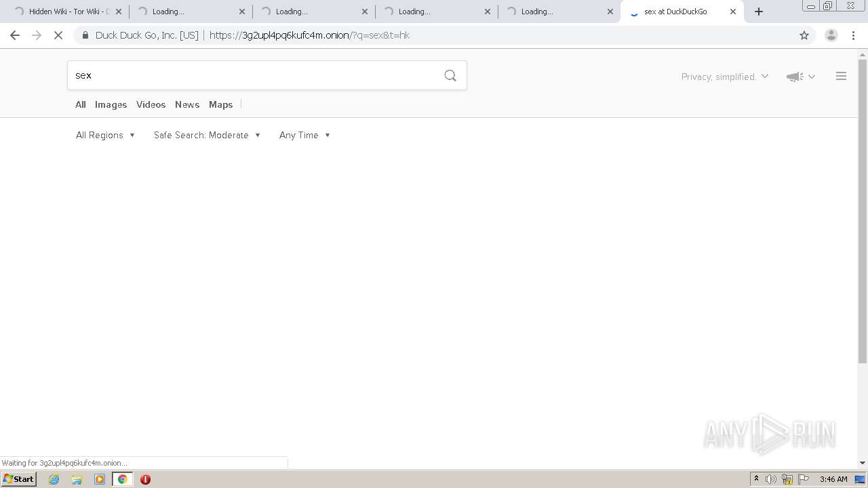Screen dimensions: 868x488
Task: Close the Hidden Wiki tab
Action: pyautogui.click(x=119, y=12)
